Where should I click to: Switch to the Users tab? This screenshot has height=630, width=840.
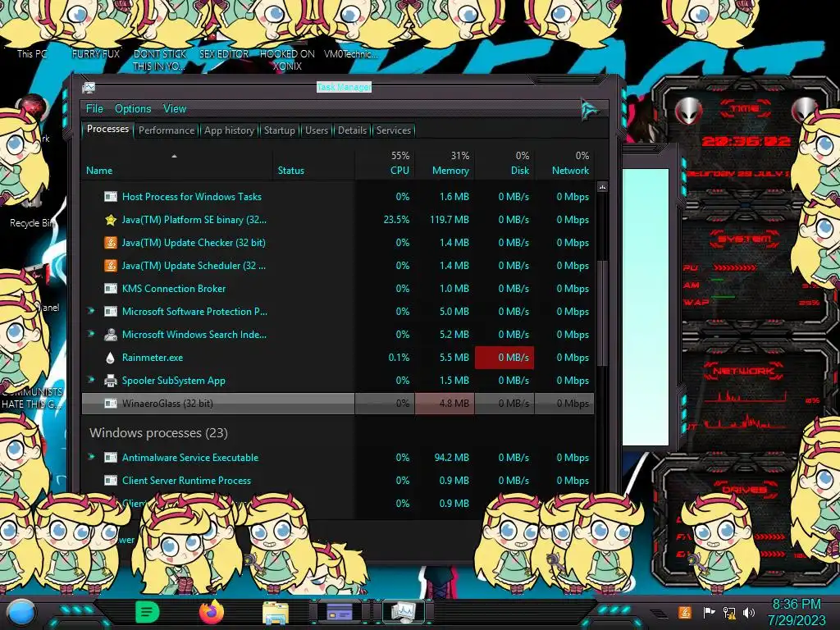[x=316, y=130]
